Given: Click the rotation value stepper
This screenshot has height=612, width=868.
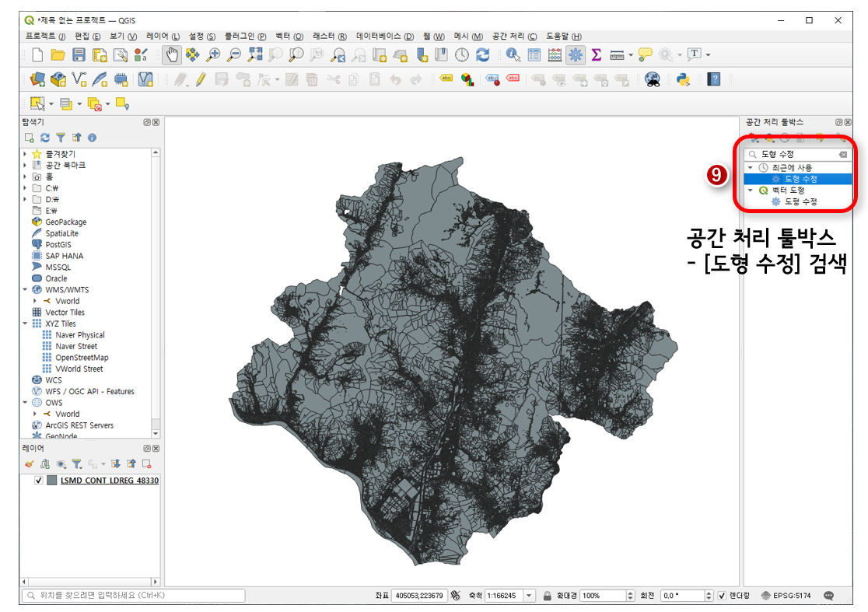Looking at the screenshot, I should (709, 596).
